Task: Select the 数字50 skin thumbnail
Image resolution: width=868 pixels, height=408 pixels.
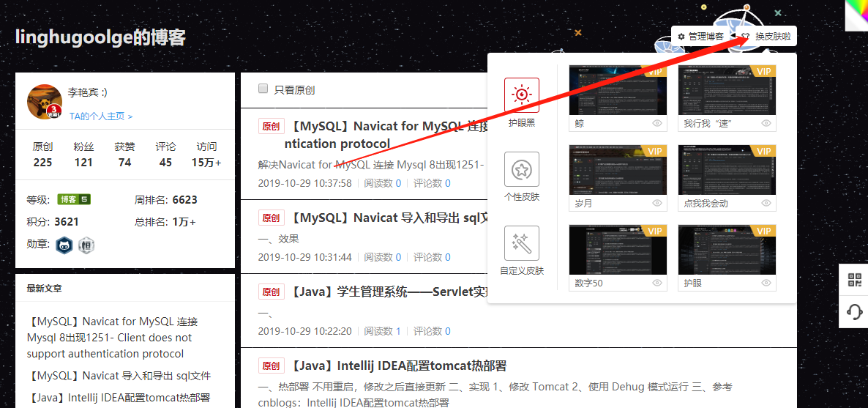Action: pos(618,250)
